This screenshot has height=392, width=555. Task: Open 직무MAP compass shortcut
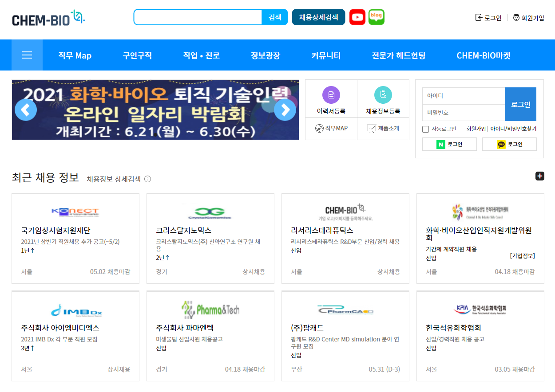click(x=331, y=129)
